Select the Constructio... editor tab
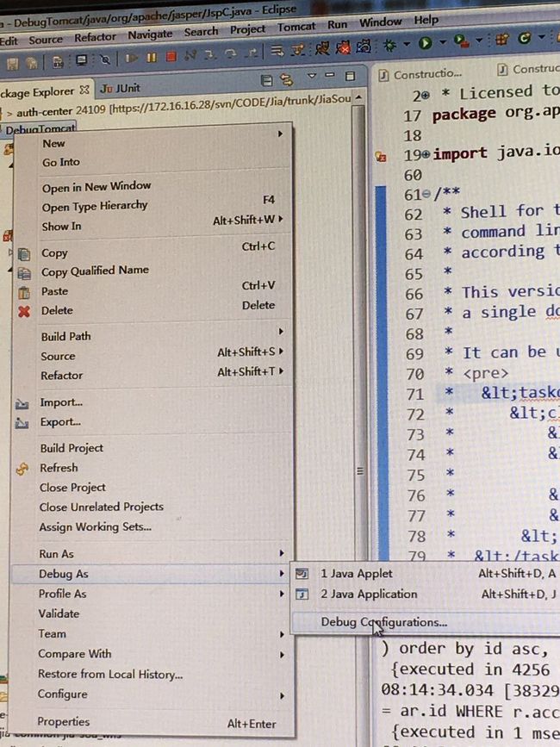560x747 pixels. pyautogui.click(x=420, y=74)
